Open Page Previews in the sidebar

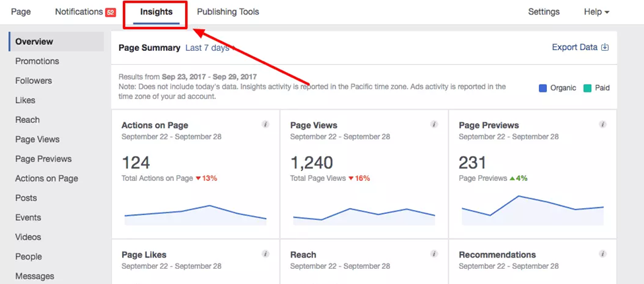[x=44, y=159]
